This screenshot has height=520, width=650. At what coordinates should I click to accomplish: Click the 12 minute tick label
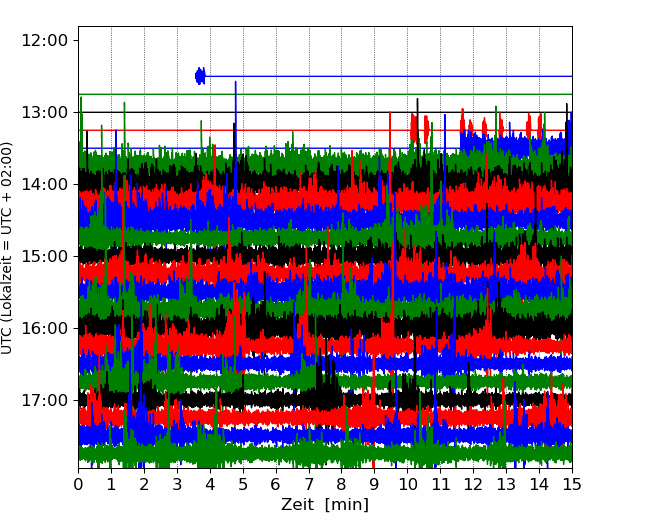point(473,484)
